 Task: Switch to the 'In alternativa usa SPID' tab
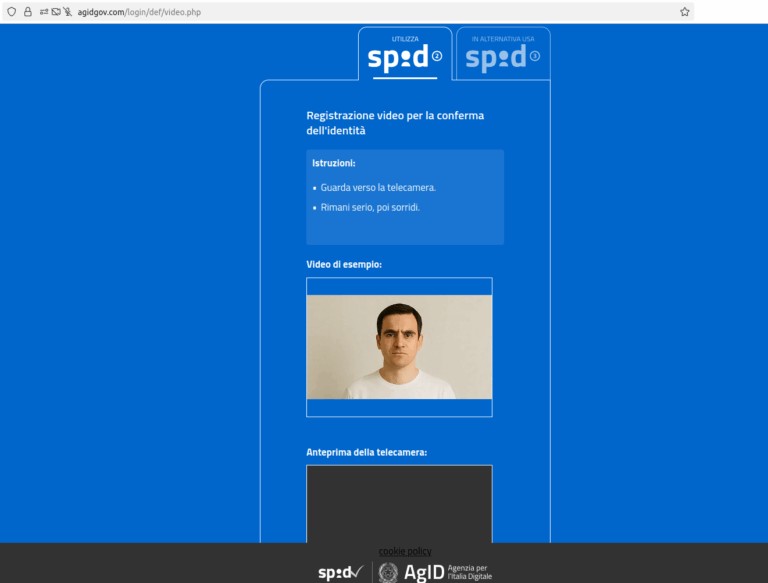(x=503, y=56)
